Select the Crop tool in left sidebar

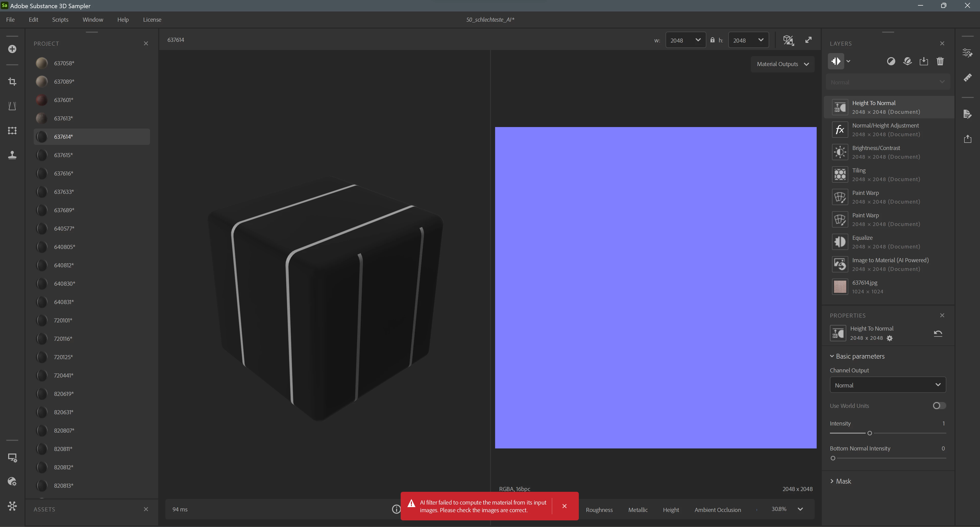click(12, 81)
